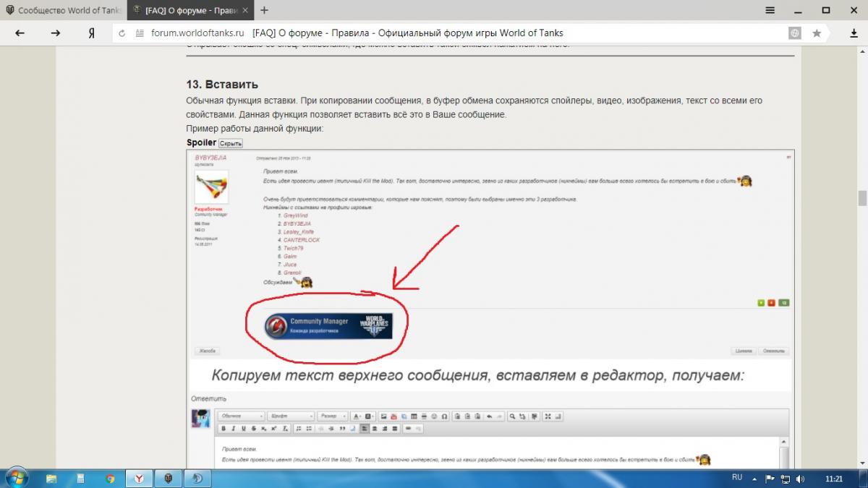Open the volume speaker tray icon
The width and height of the screenshot is (868, 488).
(x=801, y=479)
